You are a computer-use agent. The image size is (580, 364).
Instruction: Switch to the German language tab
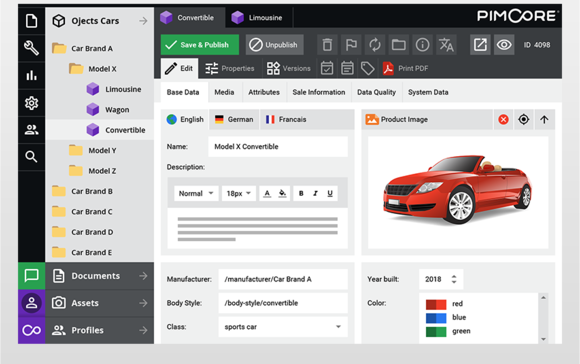click(234, 119)
